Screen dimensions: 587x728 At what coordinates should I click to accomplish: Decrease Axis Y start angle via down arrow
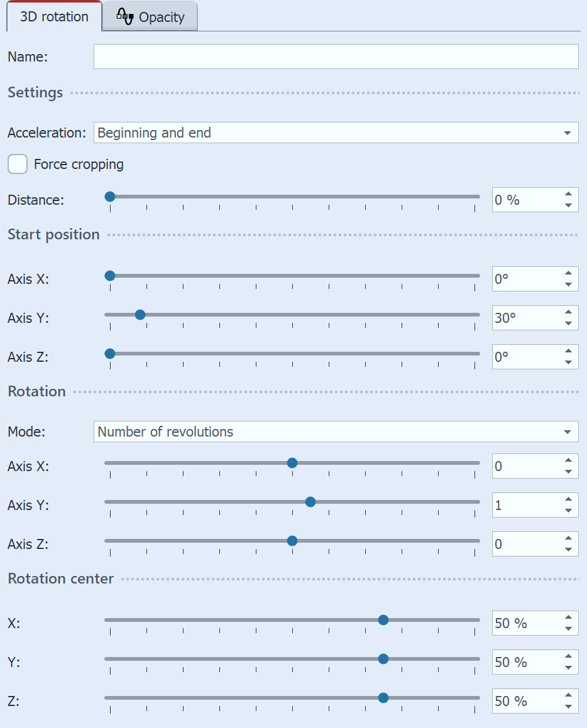pos(569,323)
